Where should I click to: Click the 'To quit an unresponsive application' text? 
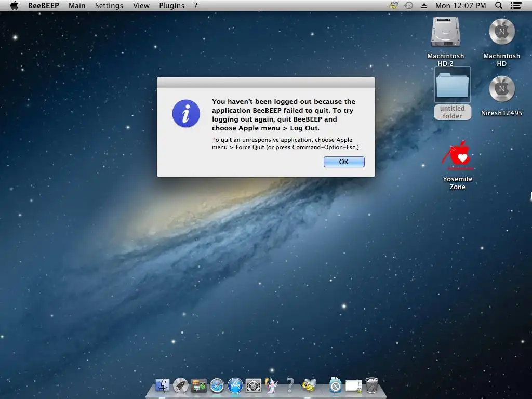point(285,143)
